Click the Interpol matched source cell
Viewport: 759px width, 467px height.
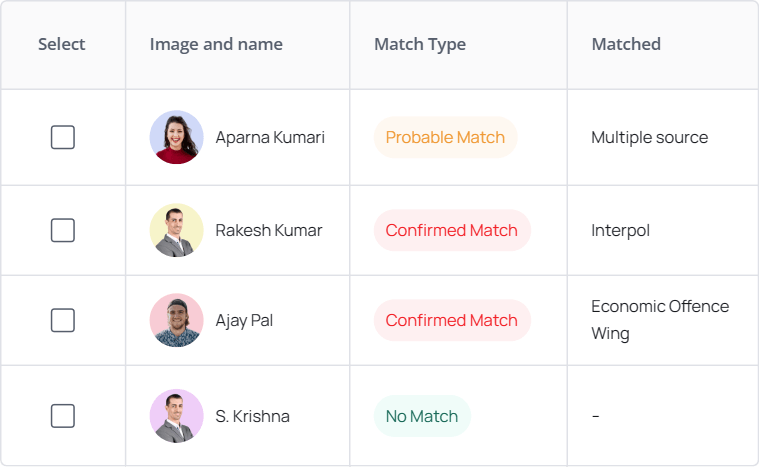click(620, 230)
